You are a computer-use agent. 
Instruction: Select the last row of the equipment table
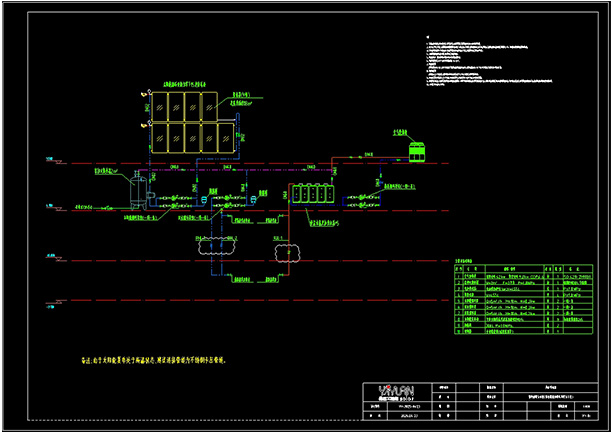click(x=524, y=331)
